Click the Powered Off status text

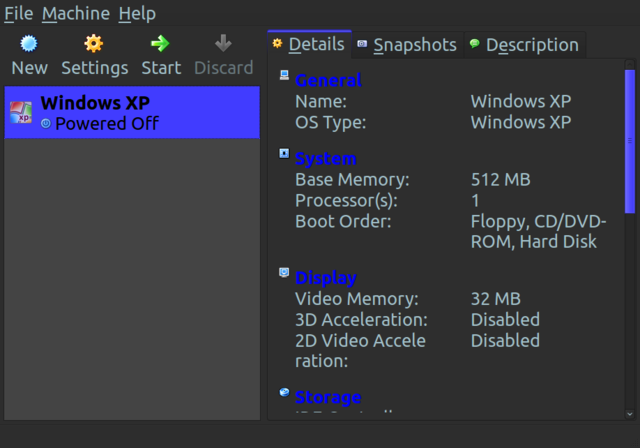pyautogui.click(x=107, y=123)
